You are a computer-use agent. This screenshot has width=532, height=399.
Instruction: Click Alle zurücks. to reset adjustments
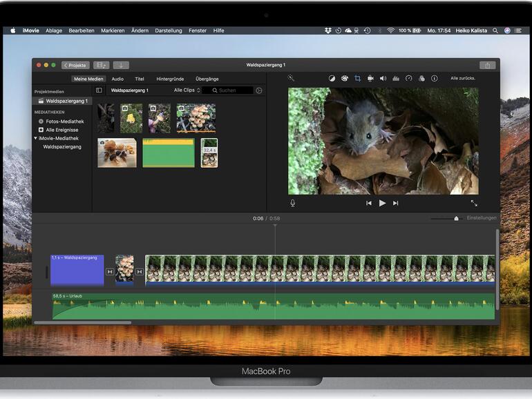[x=463, y=78]
